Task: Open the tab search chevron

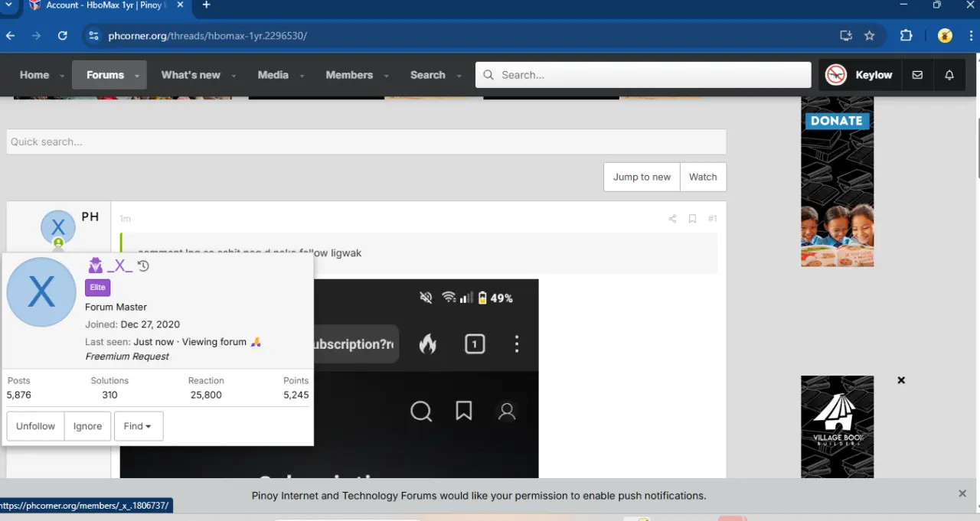Action: 8,5
